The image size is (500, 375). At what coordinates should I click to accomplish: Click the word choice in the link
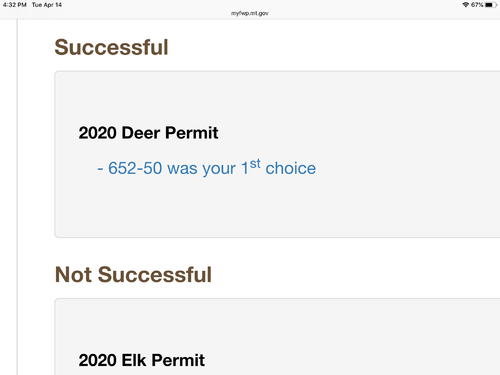click(290, 168)
